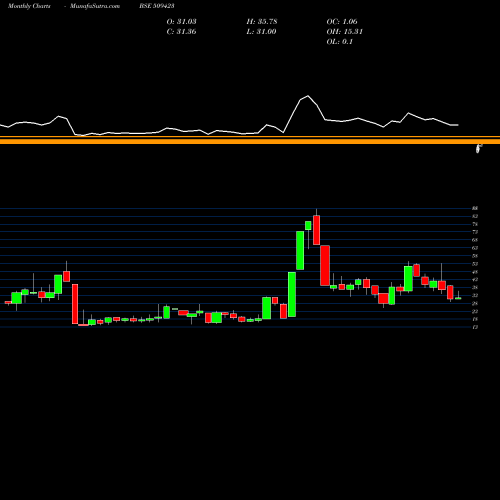Select the last small green candle at chart end

458,298
